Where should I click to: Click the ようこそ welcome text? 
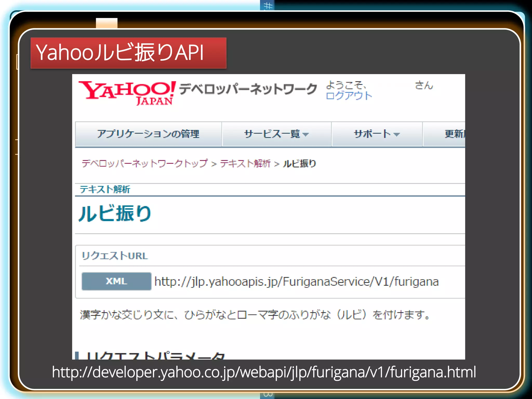tap(346, 85)
